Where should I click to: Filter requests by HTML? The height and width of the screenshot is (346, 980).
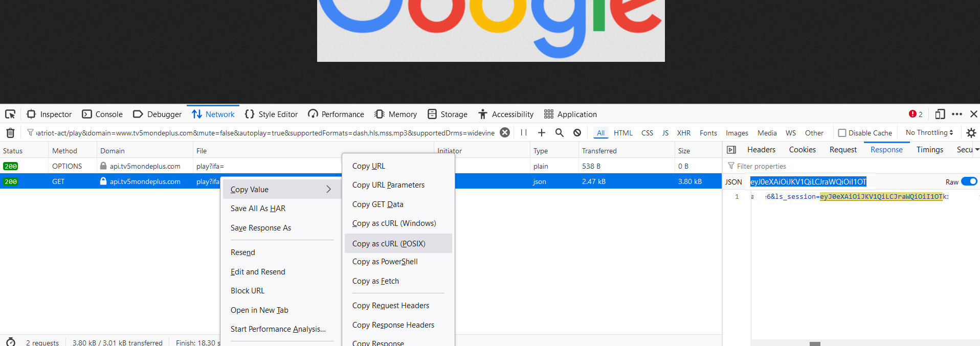click(623, 133)
